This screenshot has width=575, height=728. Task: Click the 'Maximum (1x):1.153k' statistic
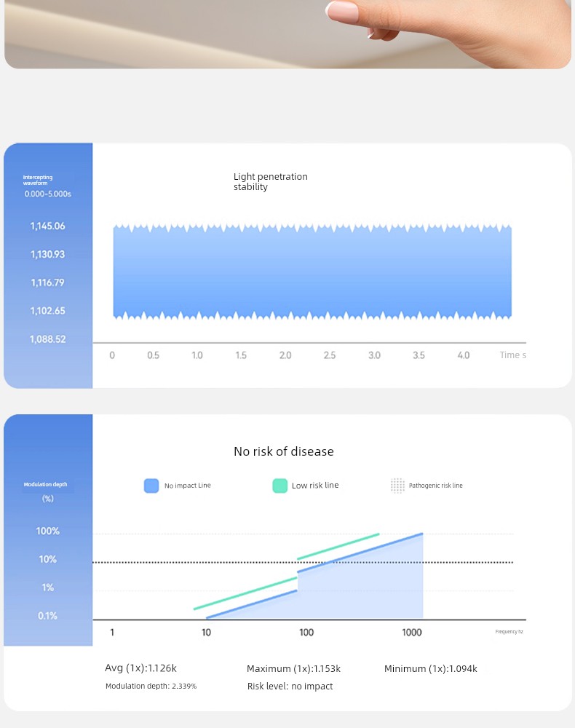(x=293, y=668)
